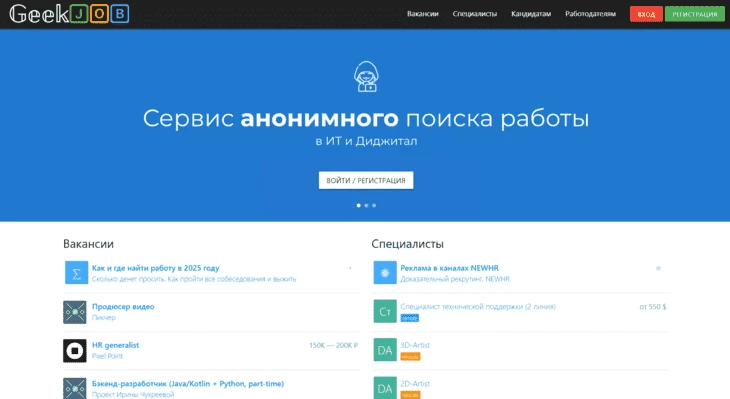The width and height of the screenshot is (730, 399).
Task: Click the star icon beside Реклама в каналах NEWHR
Action: tap(658, 268)
